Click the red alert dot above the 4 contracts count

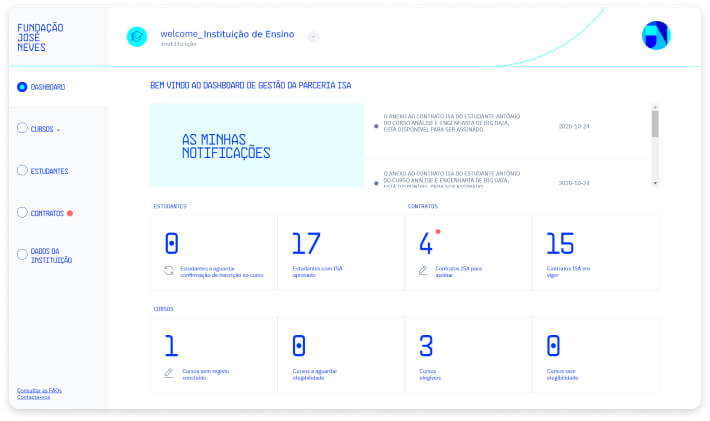(x=438, y=232)
